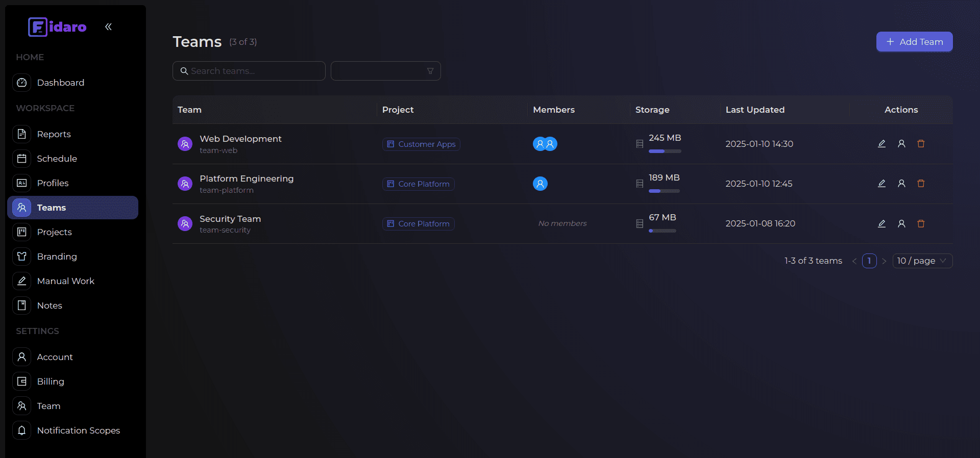Image resolution: width=980 pixels, height=458 pixels.
Task: Select page 1 in pagination
Action: pyautogui.click(x=869, y=261)
